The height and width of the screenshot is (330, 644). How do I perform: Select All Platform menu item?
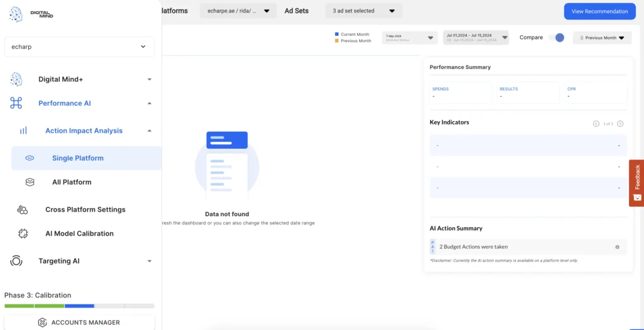(x=72, y=182)
